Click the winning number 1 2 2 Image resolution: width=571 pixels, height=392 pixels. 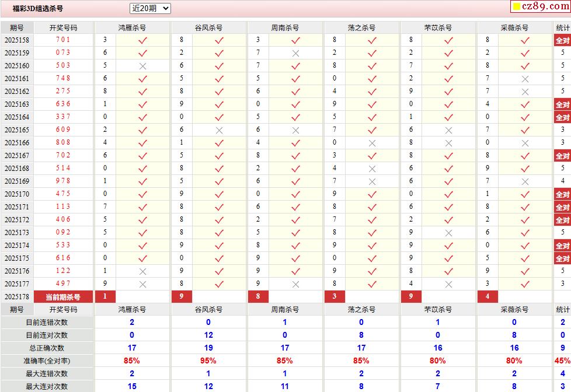63,271
